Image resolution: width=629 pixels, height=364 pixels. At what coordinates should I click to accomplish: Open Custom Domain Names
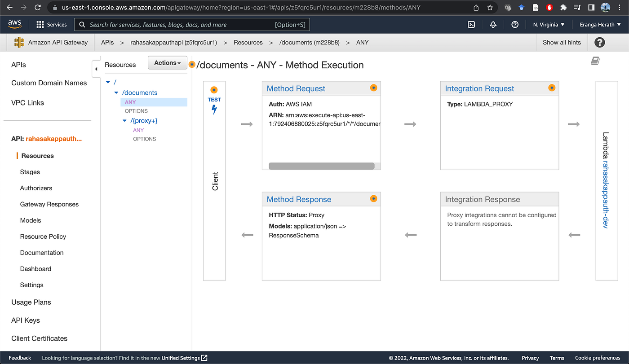49,83
